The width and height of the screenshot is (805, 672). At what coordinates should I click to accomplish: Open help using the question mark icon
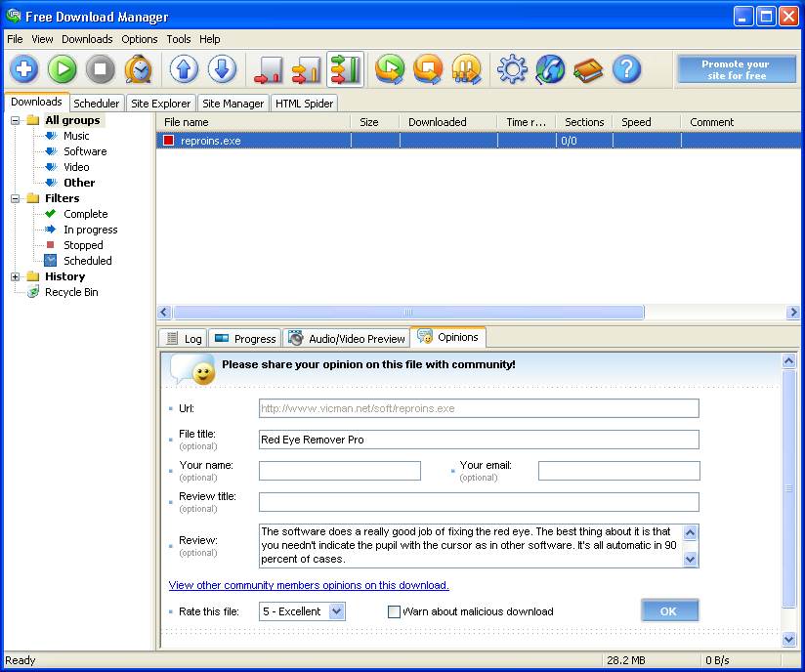[626, 69]
